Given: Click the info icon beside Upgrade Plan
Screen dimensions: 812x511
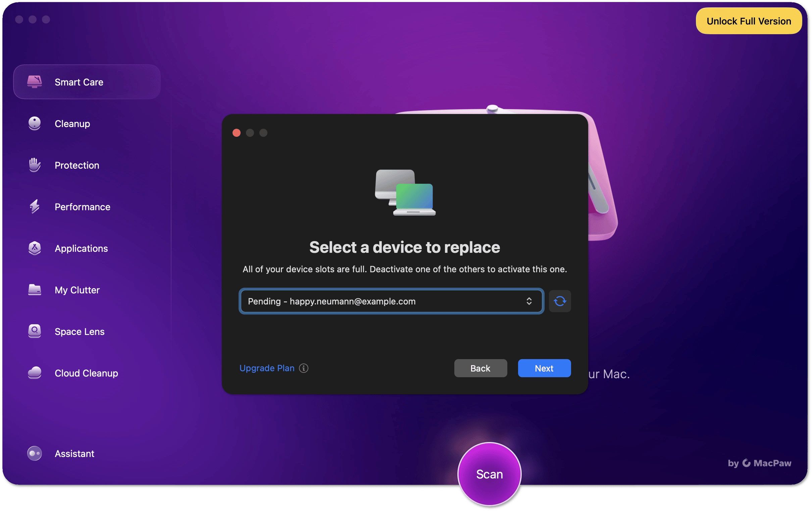Looking at the screenshot, I should pos(303,368).
